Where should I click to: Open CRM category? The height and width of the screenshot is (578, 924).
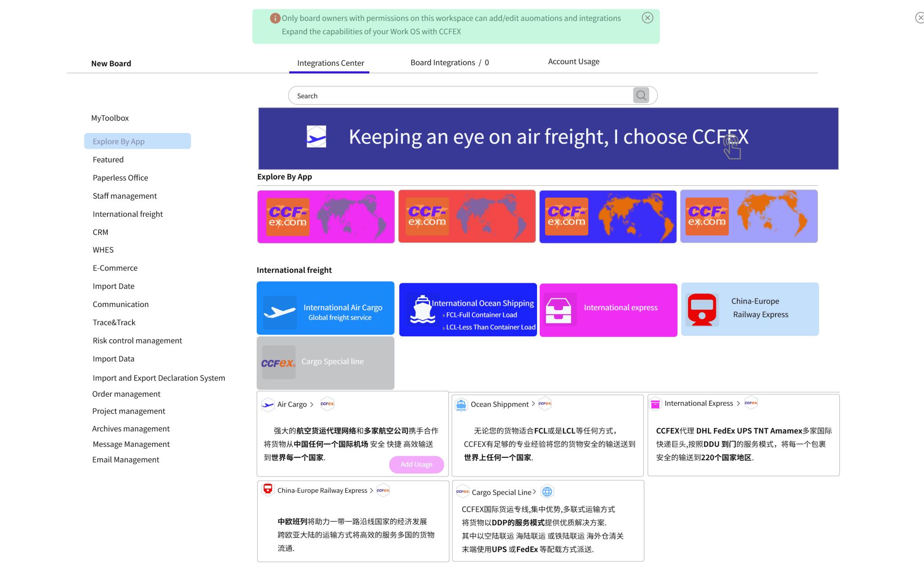pyautogui.click(x=100, y=232)
